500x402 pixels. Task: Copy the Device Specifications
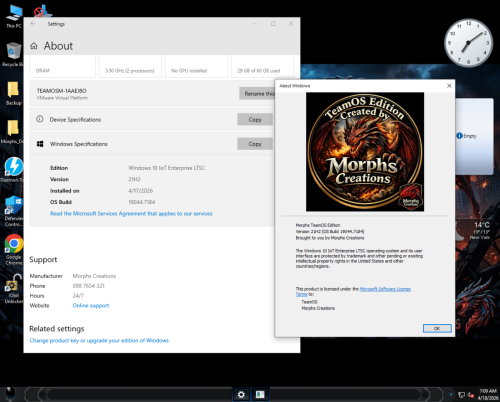(255, 119)
